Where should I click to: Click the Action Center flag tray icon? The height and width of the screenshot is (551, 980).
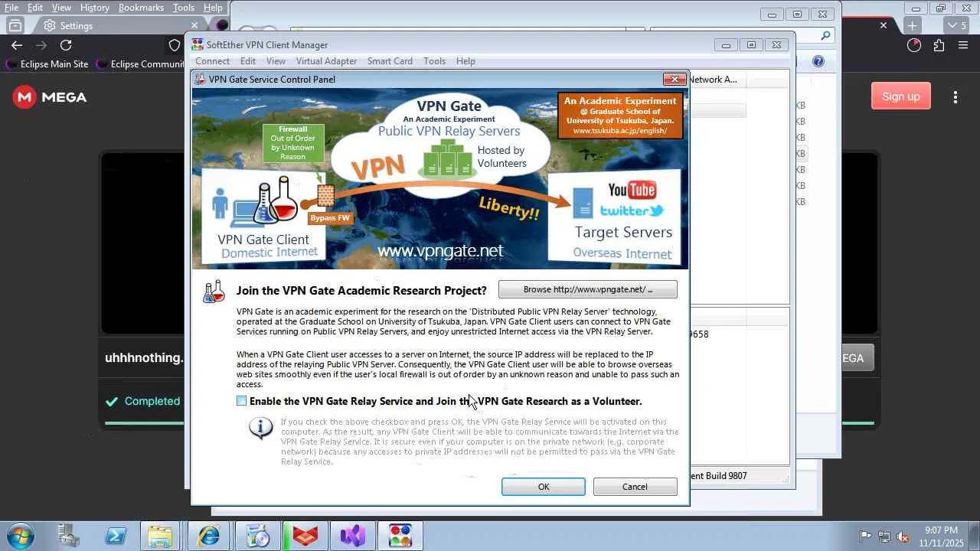(x=865, y=536)
